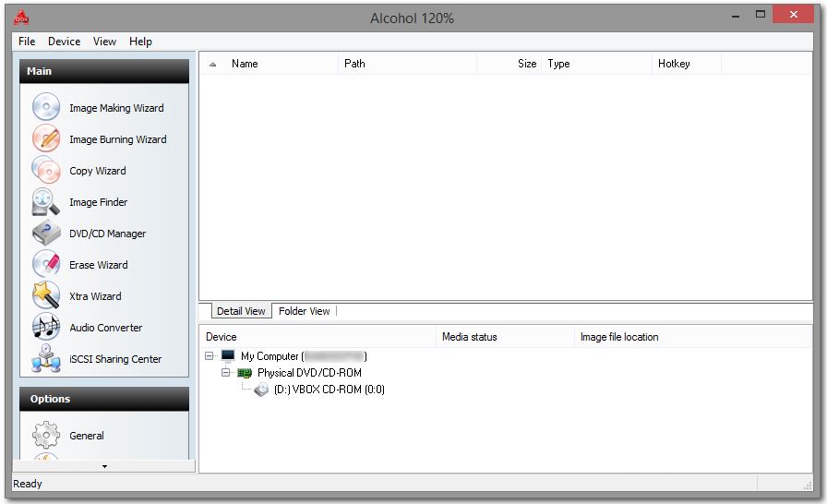Click the sort arrow column header

coord(212,64)
